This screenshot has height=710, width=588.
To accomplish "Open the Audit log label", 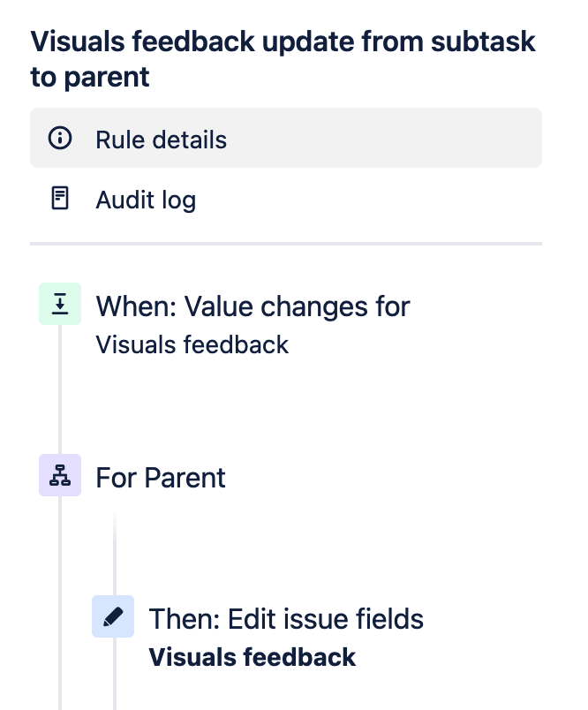I will point(146,200).
